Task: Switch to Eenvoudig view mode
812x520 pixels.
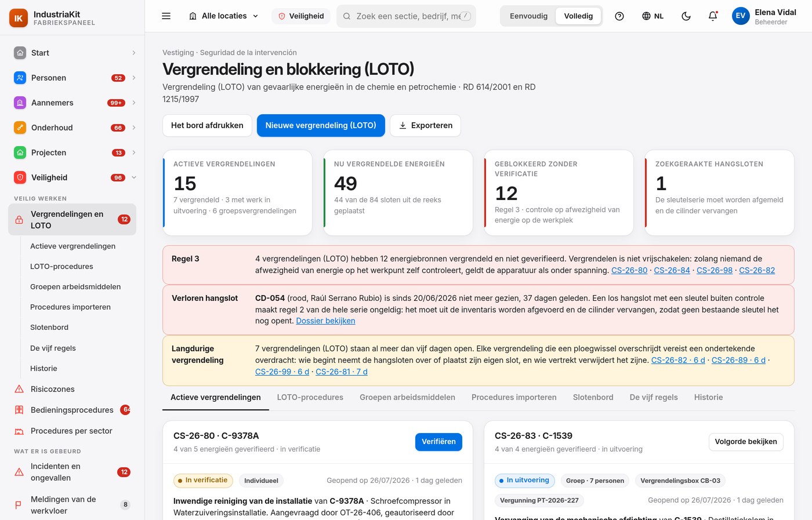Action: [x=528, y=16]
